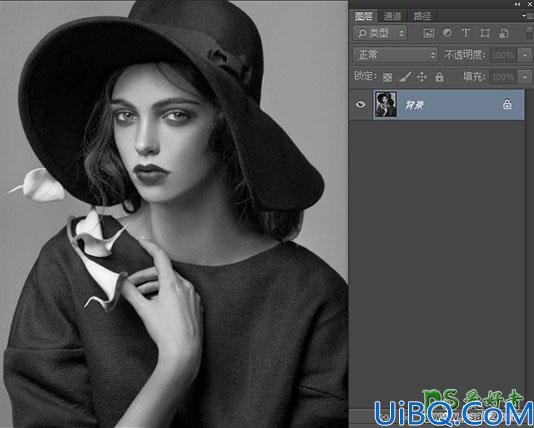Screen dimensions: 534x428
Task: Switch to the 图层 tab
Action: (x=363, y=16)
